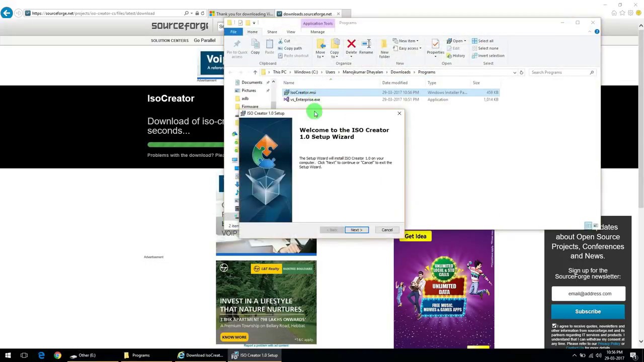Open the New item dropdown
The width and height of the screenshot is (644, 362).
pos(406,41)
